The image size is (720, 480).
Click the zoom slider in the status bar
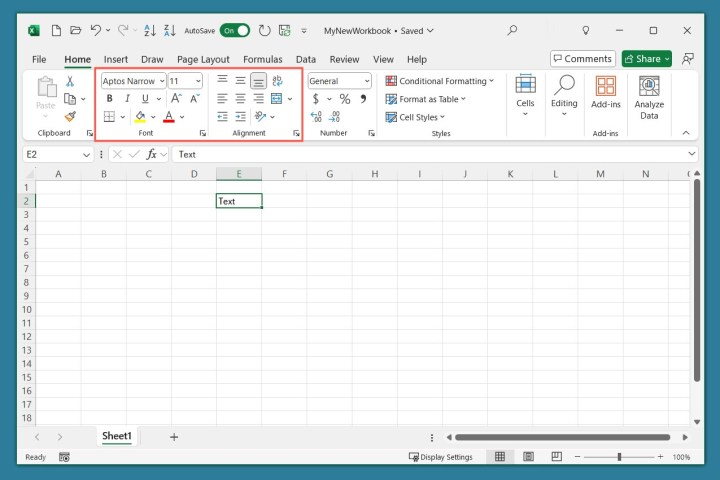619,457
